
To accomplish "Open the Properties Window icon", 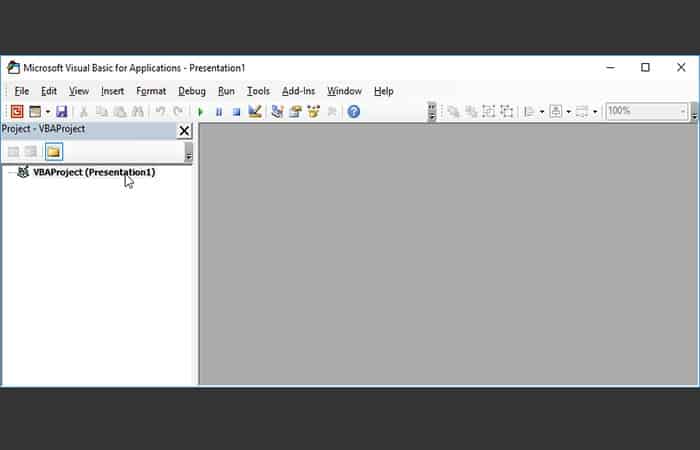I will 295,111.
